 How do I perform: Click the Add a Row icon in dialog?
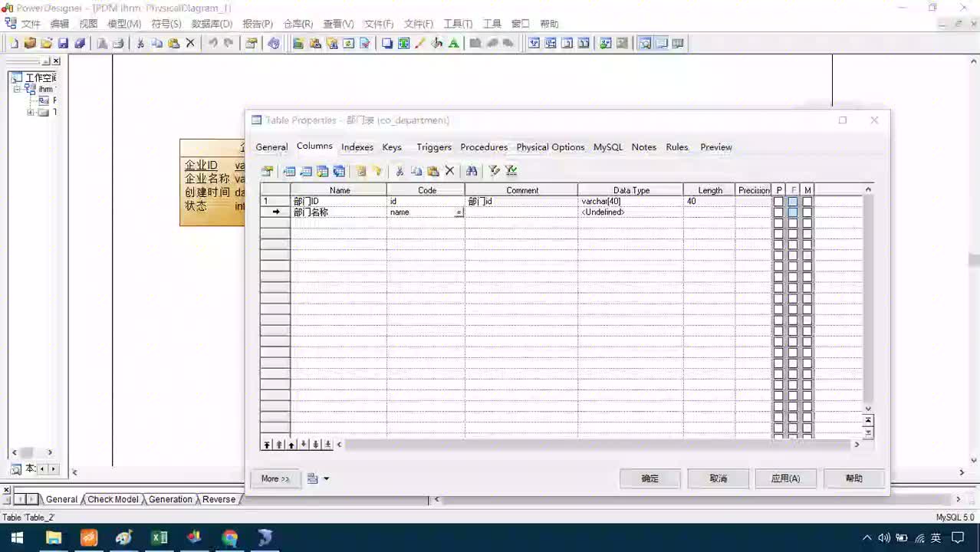[x=306, y=171]
